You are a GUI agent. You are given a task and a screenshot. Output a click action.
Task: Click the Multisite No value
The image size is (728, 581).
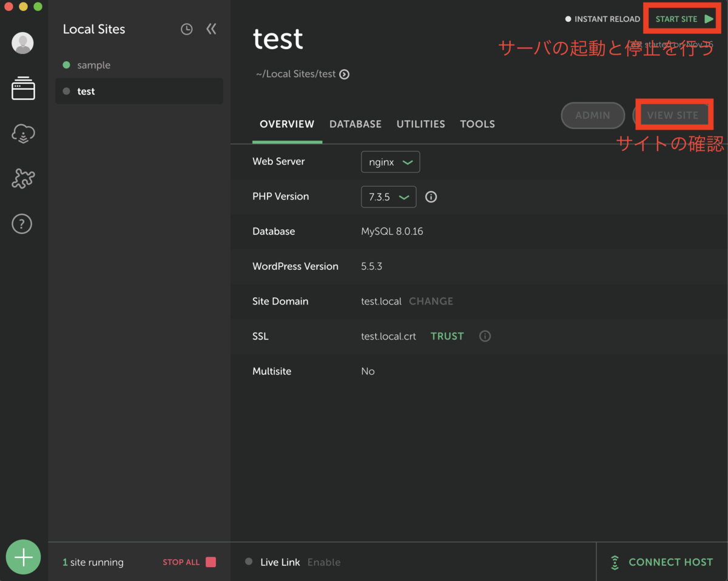(x=368, y=371)
